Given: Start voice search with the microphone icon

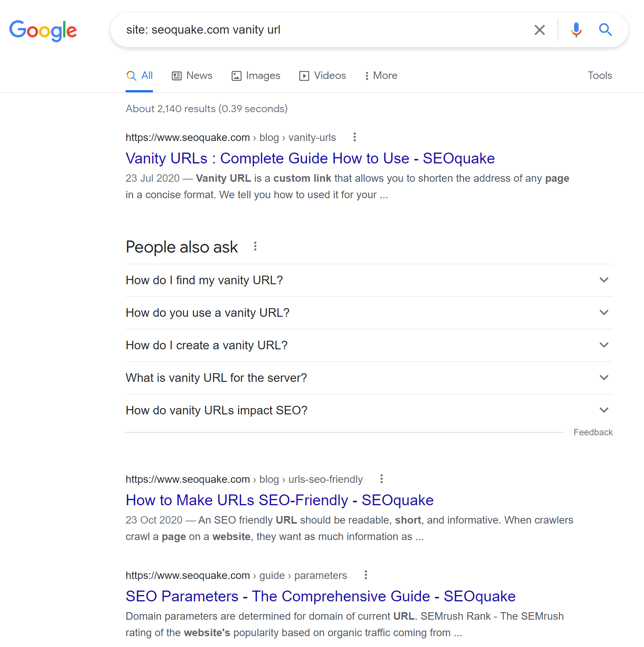Looking at the screenshot, I should click(576, 30).
